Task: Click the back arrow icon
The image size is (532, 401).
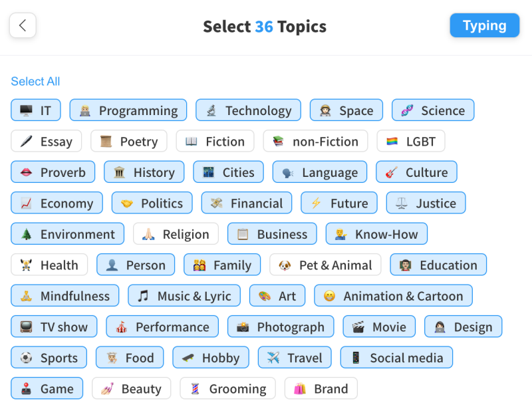Action: coord(23,25)
